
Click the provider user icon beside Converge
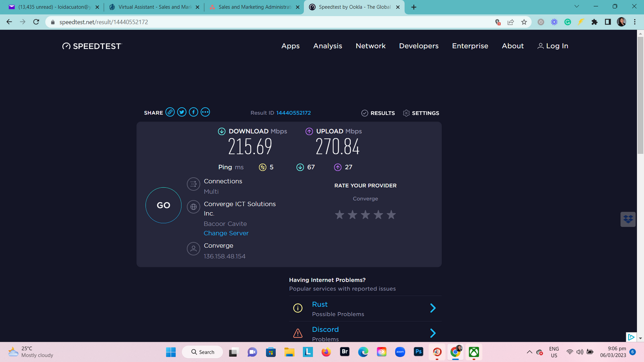[x=194, y=249]
